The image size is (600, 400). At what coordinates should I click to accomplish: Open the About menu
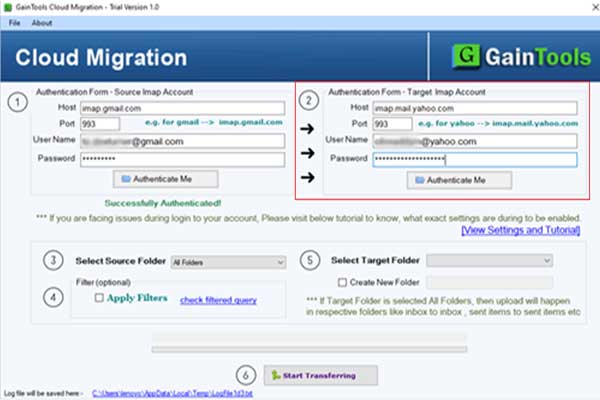point(42,23)
